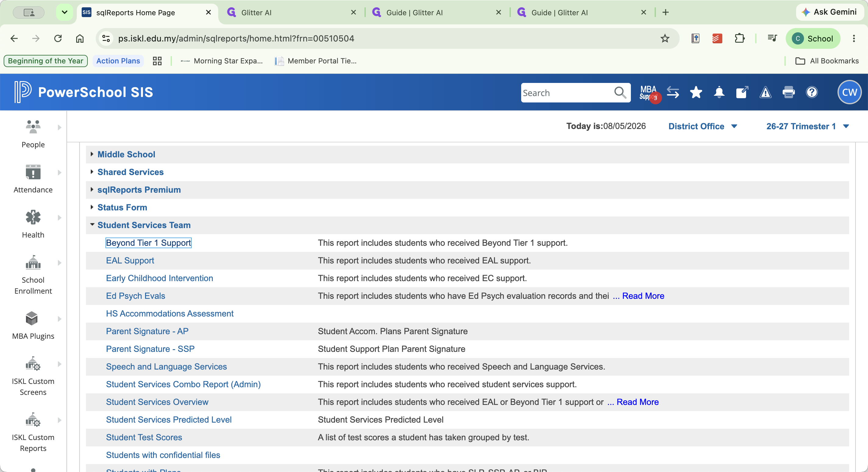This screenshot has width=868, height=472.
Task: Expand the People sidebar submenu arrow
Action: tap(59, 127)
